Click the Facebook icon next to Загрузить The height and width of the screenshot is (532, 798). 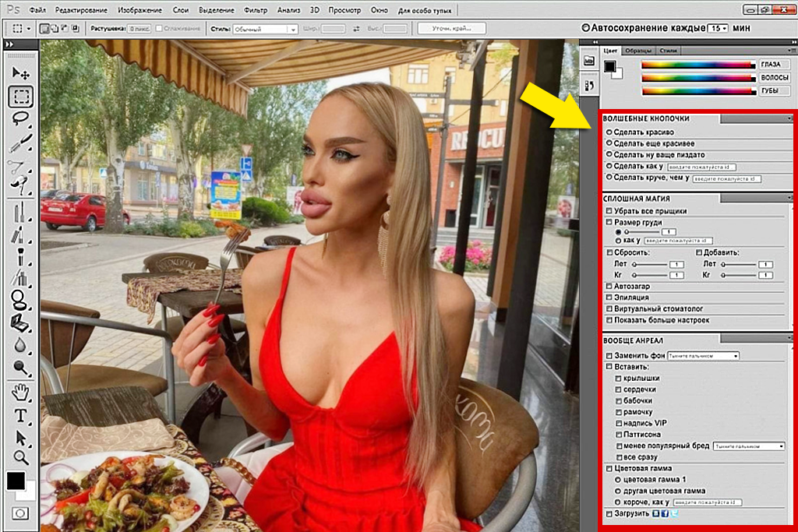point(666,513)
